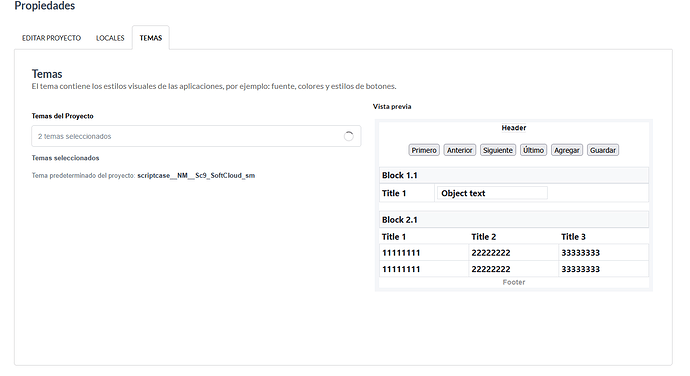This screenshot has width=690, height=376.
Task: Click the Primero button in preview
Action: point(424,150)
